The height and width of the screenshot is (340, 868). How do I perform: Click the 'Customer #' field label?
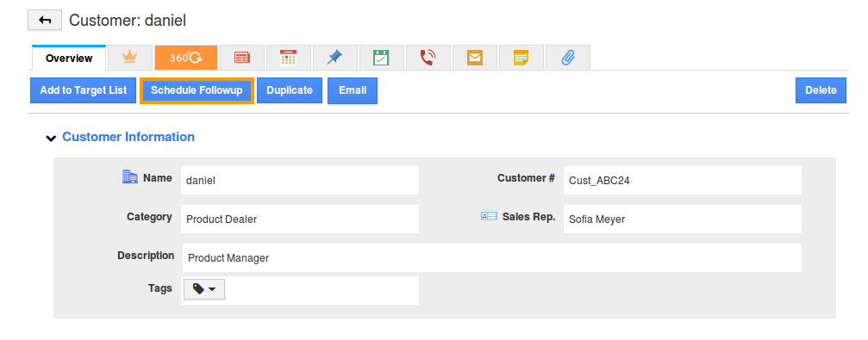(526, 178)
